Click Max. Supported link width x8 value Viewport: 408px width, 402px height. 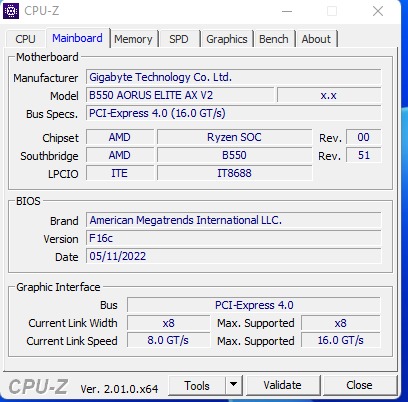(x=340, y=323)
